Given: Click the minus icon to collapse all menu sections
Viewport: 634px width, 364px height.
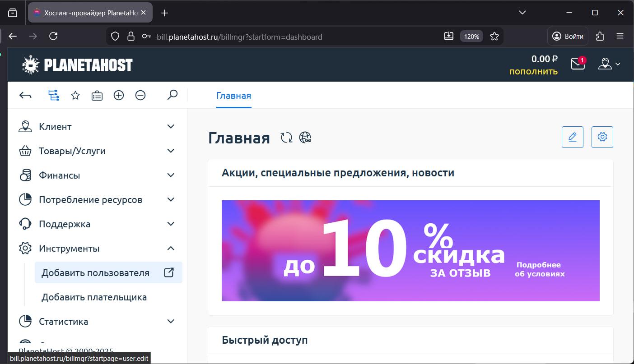Looking at the screenshot, I should coord(140,95).
